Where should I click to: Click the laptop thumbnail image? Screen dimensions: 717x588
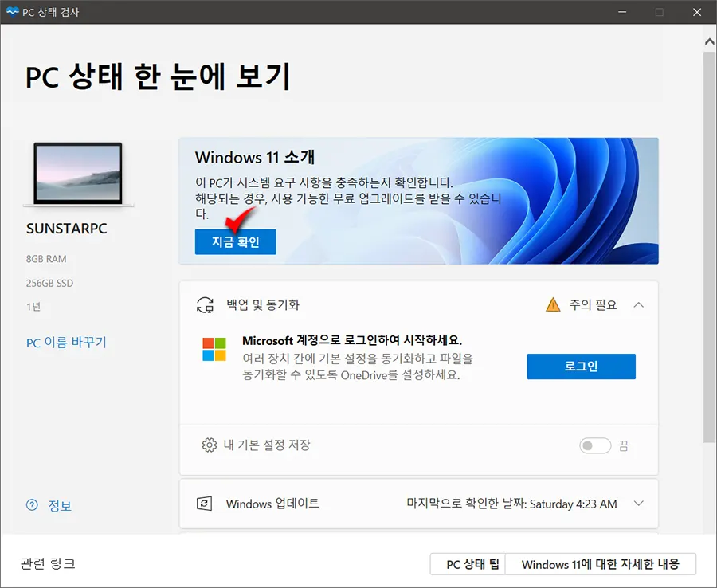(78, 174)
